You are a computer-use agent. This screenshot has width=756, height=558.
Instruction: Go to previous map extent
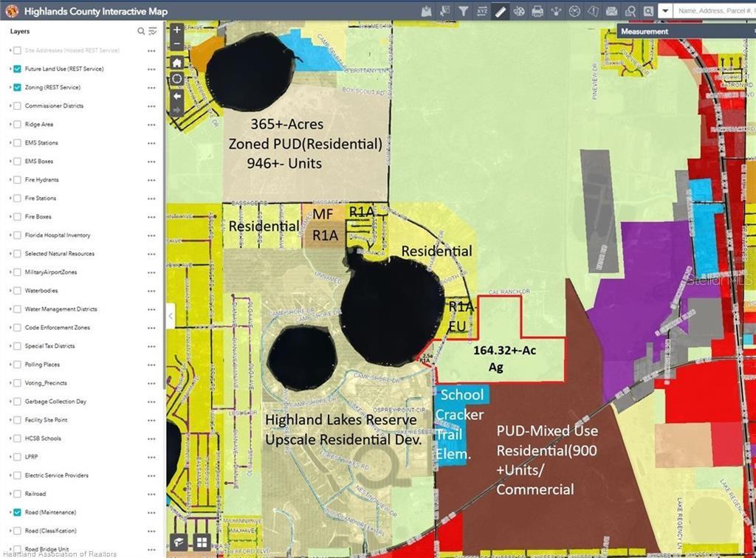176,95
